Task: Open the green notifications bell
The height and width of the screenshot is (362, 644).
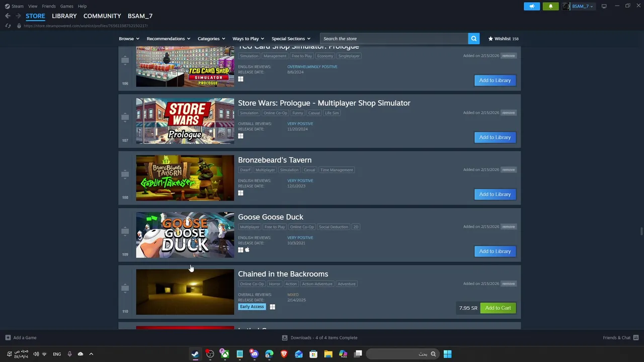Action: point(550,6)
